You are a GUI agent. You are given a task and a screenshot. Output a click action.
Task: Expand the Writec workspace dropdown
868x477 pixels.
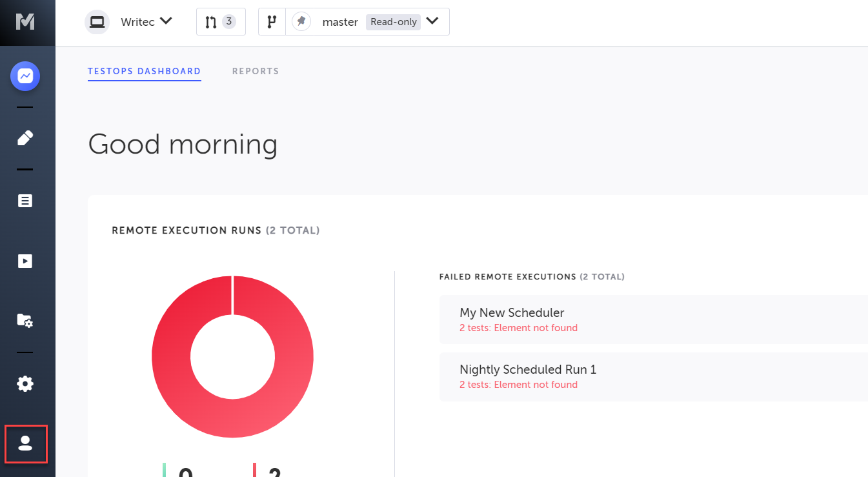click(x=166, y=21)
